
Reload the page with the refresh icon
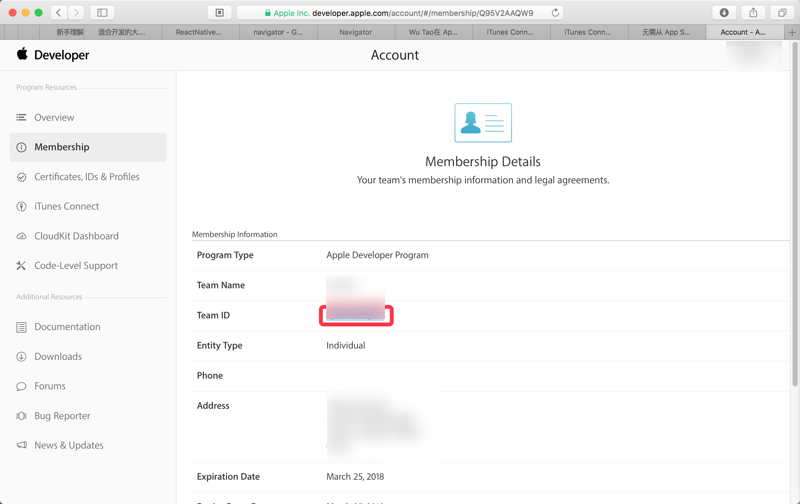pos(555,13)
